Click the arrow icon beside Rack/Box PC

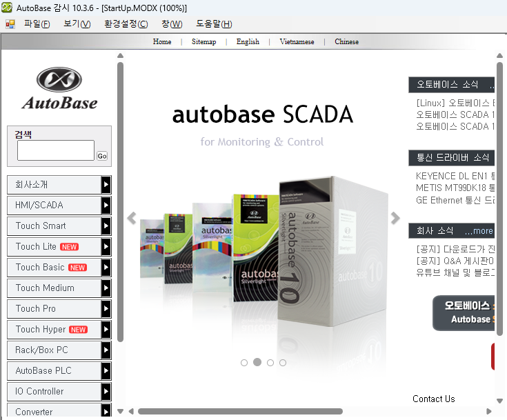pos(106,350)
